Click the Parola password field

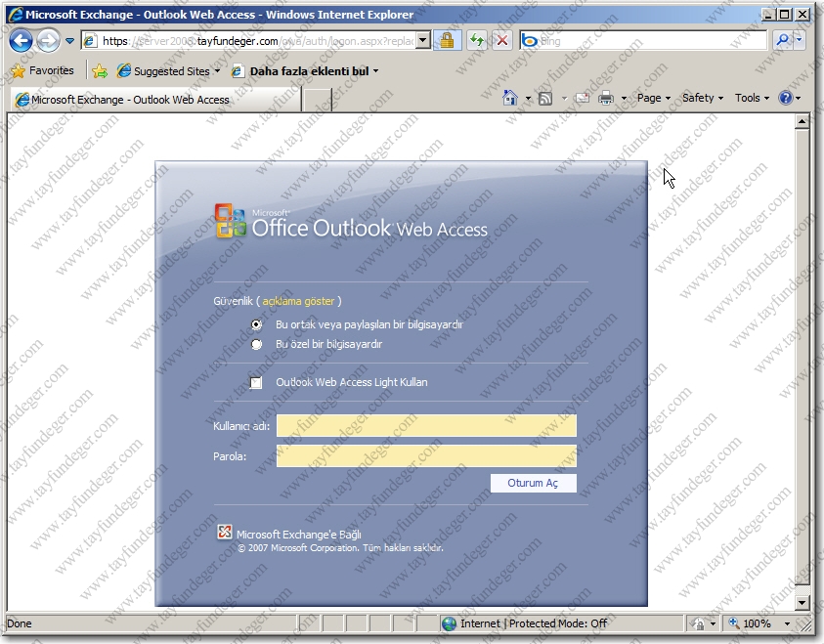coord(426,456)
